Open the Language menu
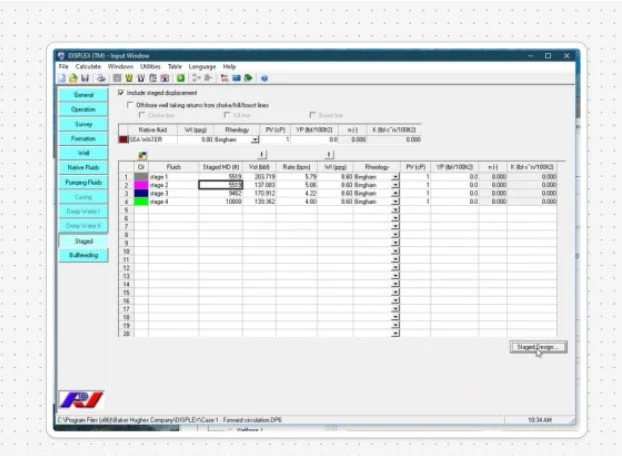 [x=202, y=67]
